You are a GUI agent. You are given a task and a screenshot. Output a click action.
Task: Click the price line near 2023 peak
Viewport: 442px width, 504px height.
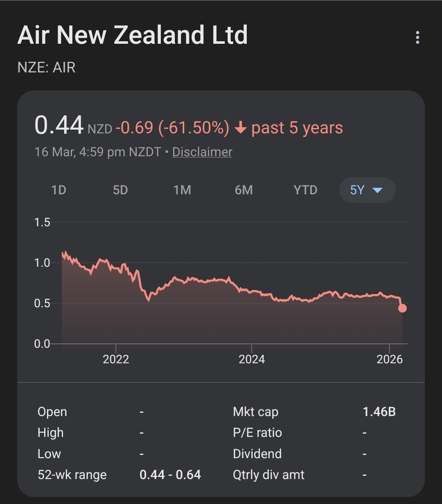[175, 278]
